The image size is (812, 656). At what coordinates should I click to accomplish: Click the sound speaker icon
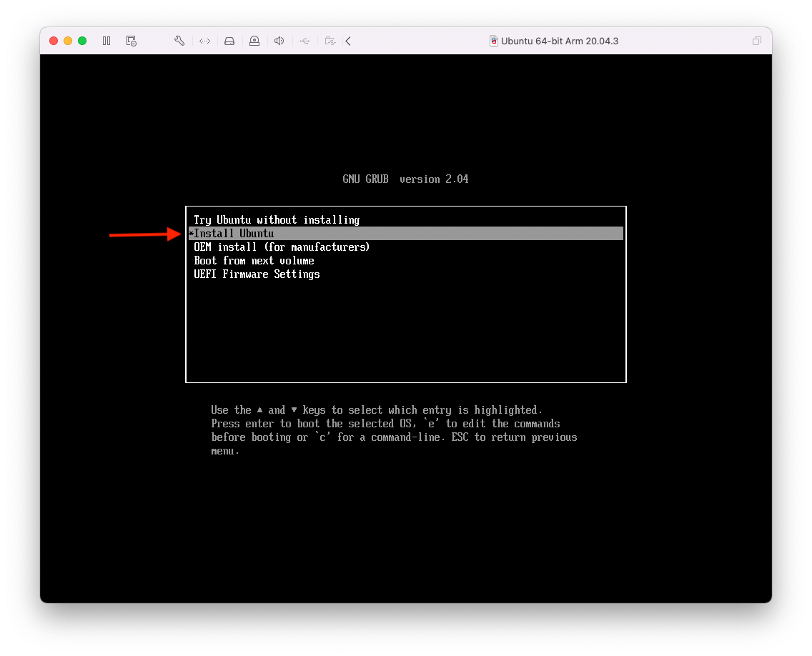pyautogui.click(x=279, y=41)
